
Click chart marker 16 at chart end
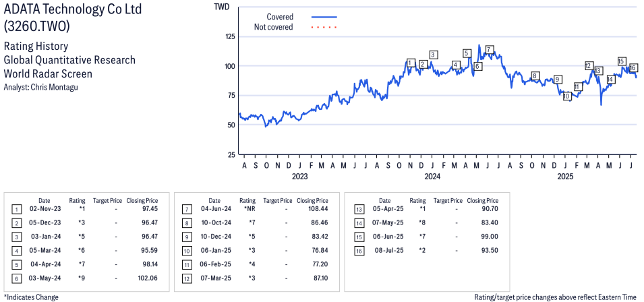pyautogui.click(x=633, y=67)
